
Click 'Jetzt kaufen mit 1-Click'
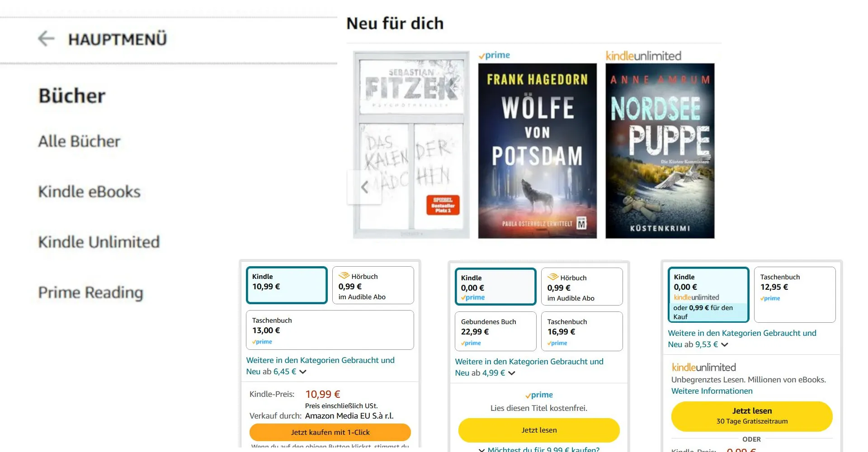[330, 432]
